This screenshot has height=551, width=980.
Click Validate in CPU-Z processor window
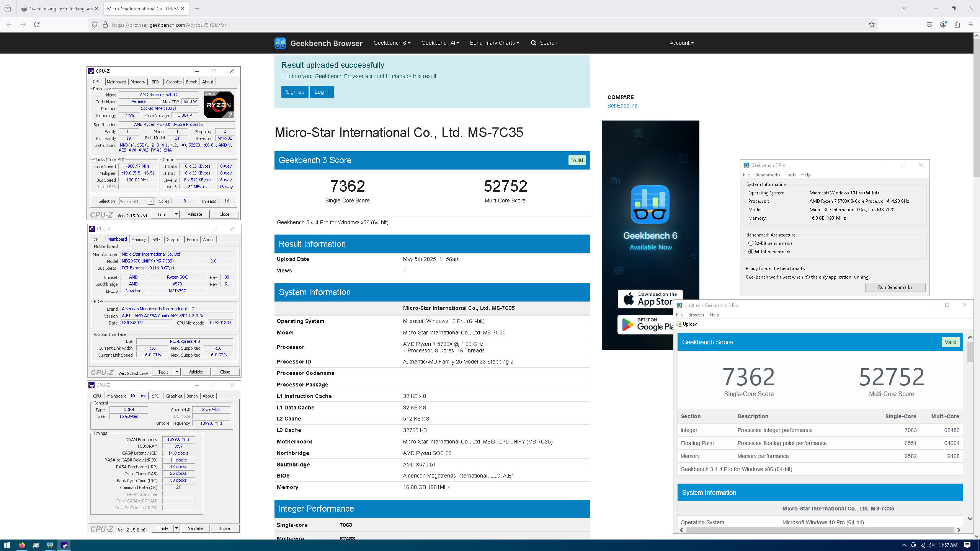pos(195,214)
